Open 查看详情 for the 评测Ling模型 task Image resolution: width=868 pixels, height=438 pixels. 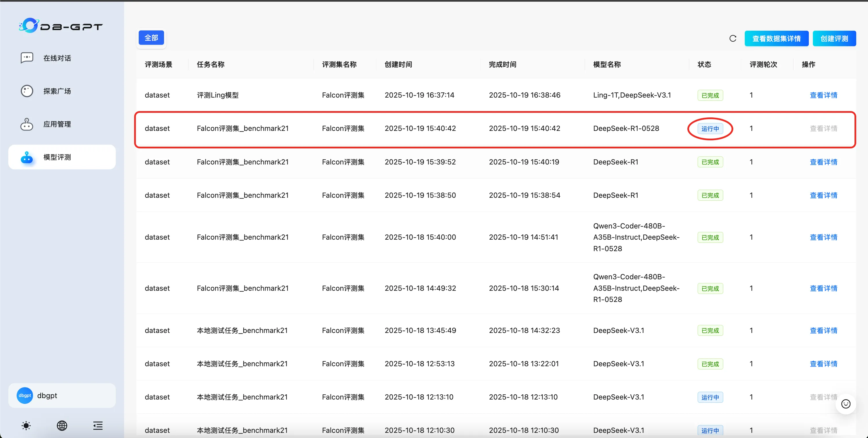click(x=823, y=95)
